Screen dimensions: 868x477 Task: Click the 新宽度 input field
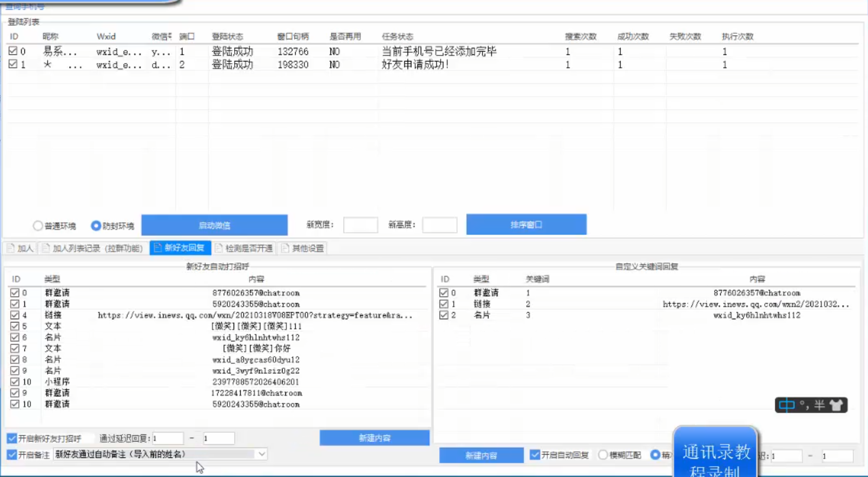pos(360,225)
